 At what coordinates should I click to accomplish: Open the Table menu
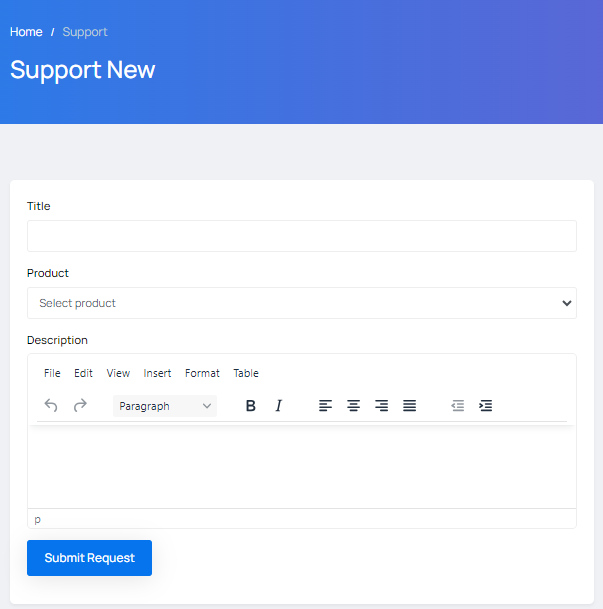coord(246,373)
